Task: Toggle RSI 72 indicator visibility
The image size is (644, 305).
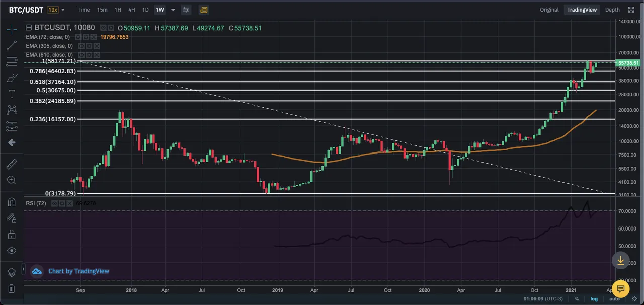Action: tap(54, 203)
